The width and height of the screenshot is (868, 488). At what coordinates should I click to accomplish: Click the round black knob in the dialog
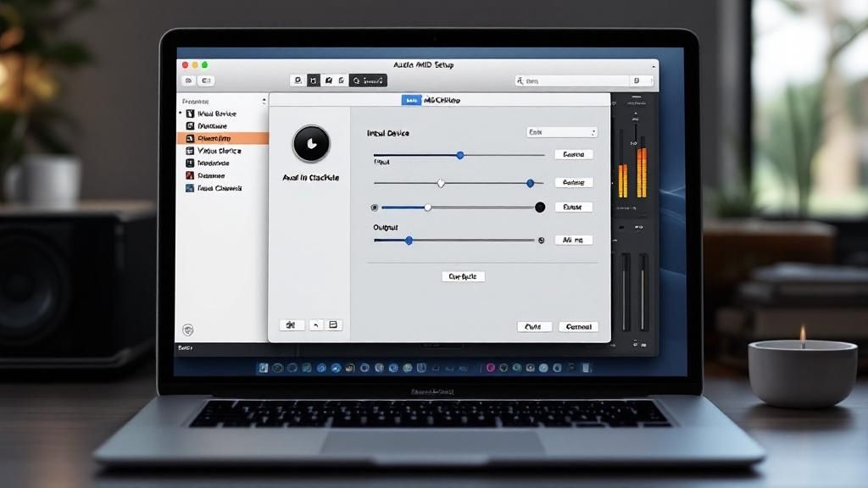(x=311, y=144)
